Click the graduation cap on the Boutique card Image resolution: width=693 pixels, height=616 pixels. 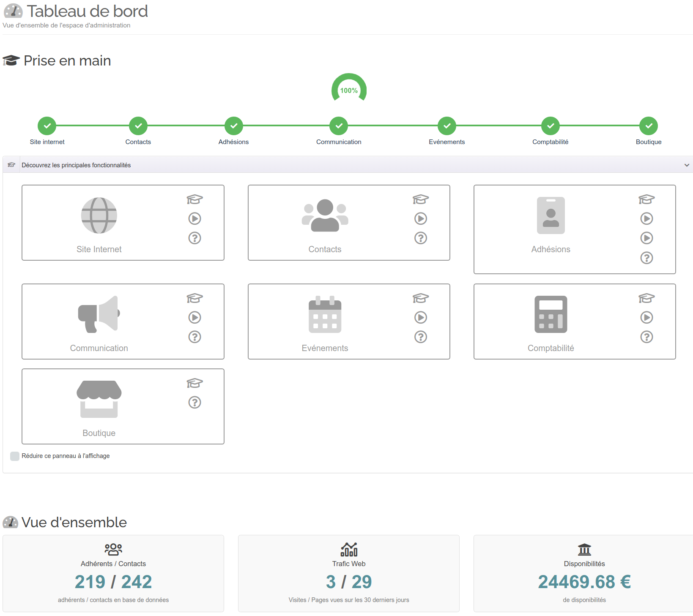[x=194, y=383]
